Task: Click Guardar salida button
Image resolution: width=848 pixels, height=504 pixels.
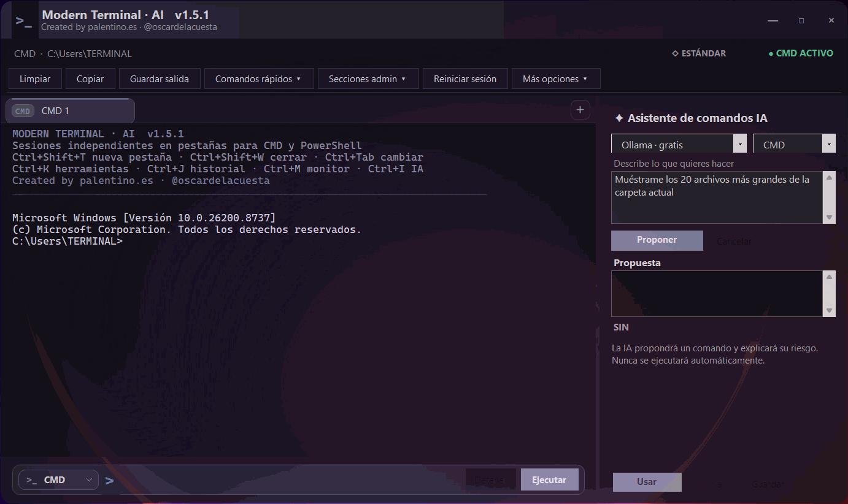Action: click(x=160, y=78)
